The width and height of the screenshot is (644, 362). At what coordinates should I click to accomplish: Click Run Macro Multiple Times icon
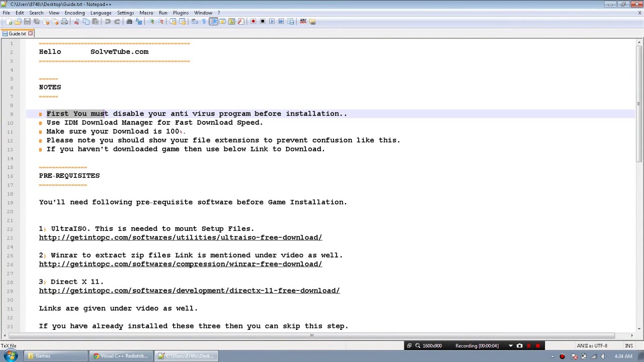[281, 22]
